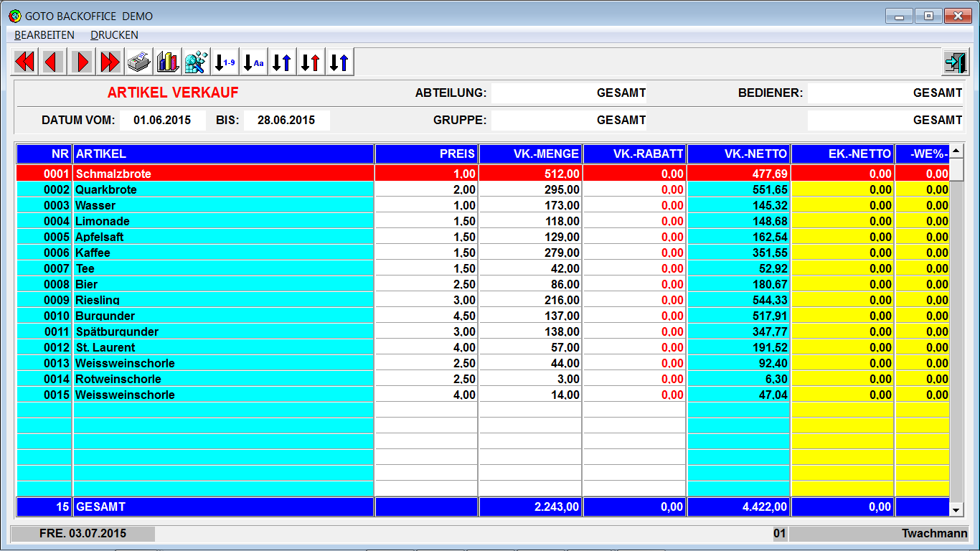The width and height of the screenshot is (980, 551).
Task: Click the printer icon in the toolbar
Action: pos(138,62)
